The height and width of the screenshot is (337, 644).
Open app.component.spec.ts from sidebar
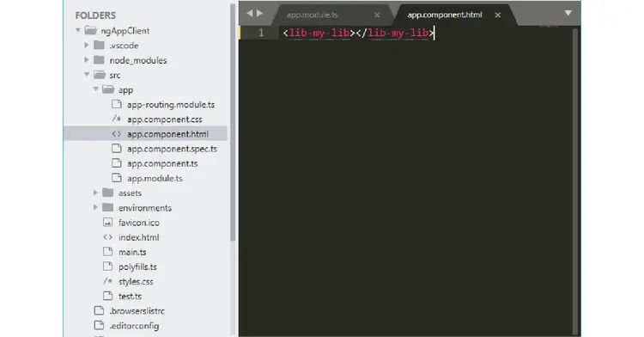point(172,149)
